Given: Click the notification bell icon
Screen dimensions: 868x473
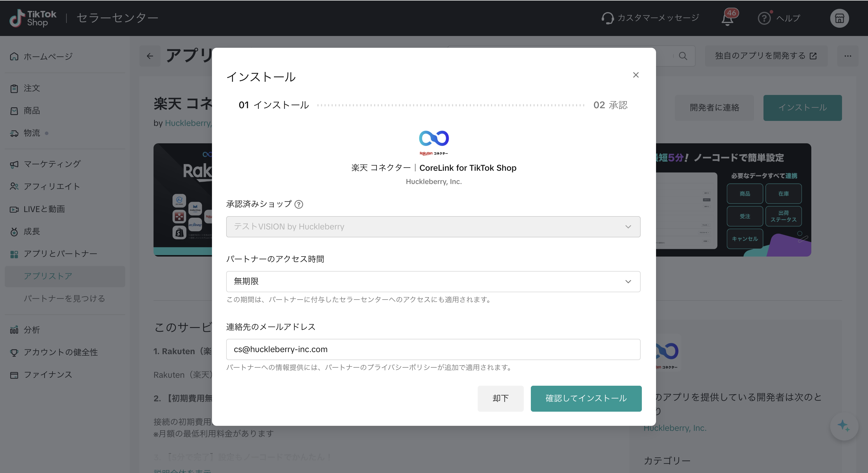Looking at the screenshot, I should [727, 19].
